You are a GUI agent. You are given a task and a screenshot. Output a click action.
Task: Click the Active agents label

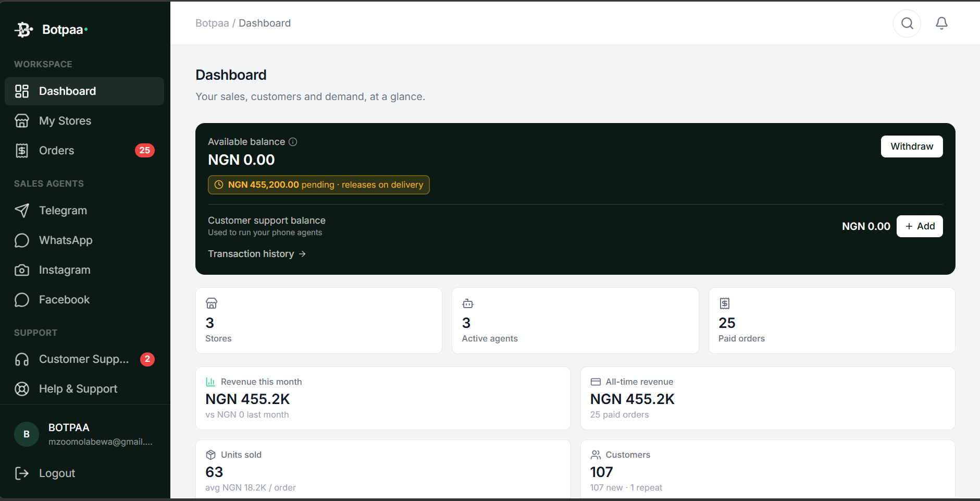pos(490,339)
